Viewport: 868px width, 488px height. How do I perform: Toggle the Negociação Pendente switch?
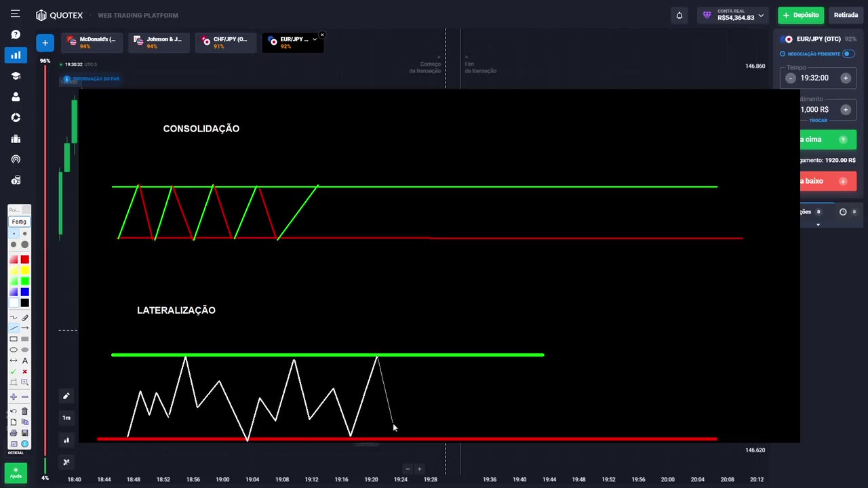[848, 54]
